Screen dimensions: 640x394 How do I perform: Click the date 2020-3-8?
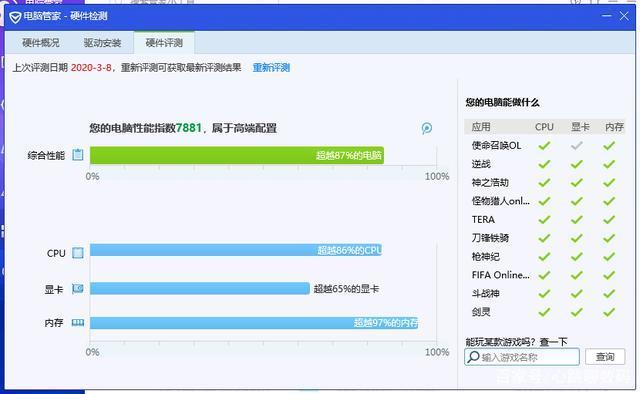[91, 67]
